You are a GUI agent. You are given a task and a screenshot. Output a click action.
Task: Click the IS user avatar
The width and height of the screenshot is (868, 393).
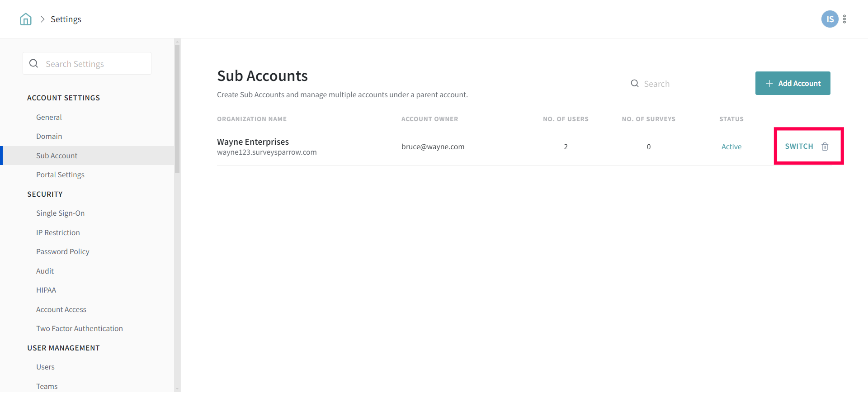(830, 19)
